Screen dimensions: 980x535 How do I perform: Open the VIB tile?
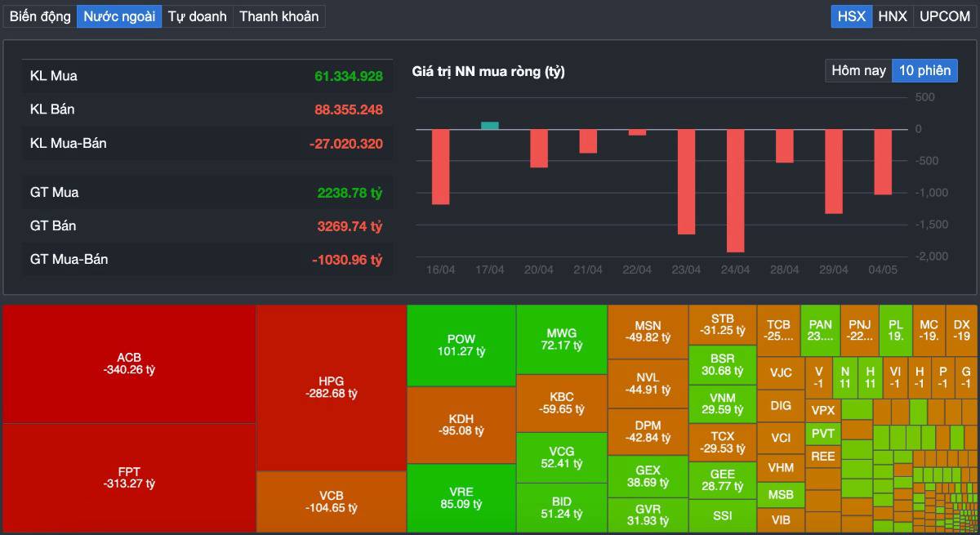[781, 520]
